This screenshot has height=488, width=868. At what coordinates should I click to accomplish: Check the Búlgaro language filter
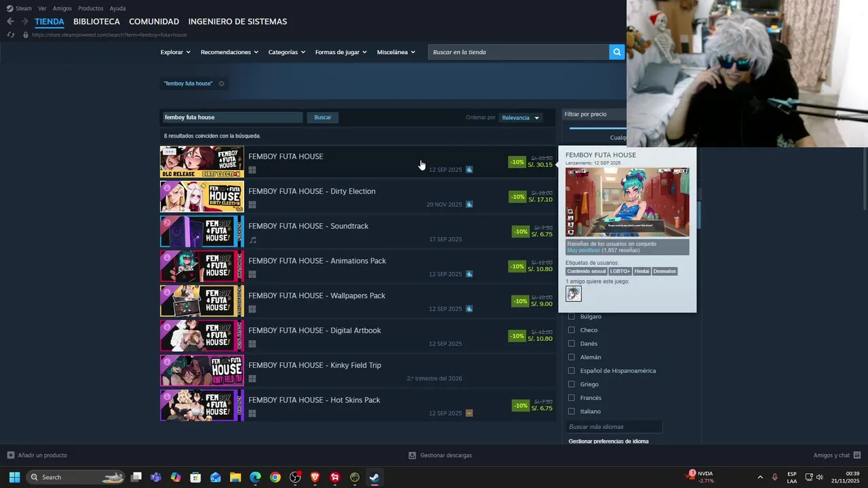click(571, 317)
